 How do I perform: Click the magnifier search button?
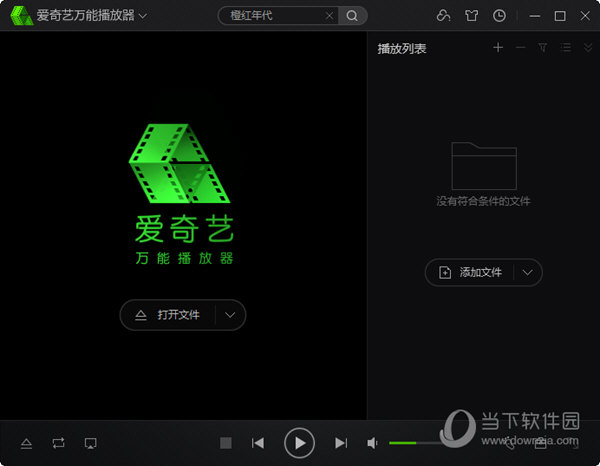[x=352, y=16]
